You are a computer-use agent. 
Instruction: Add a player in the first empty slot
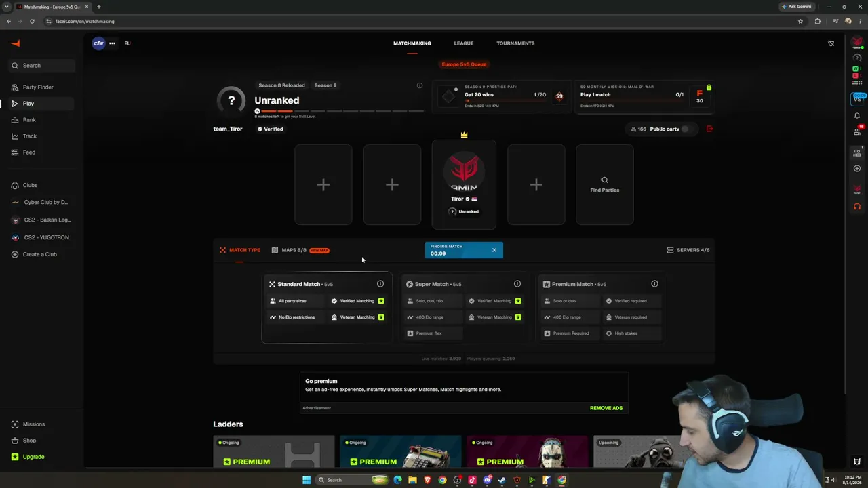point(323,184)
